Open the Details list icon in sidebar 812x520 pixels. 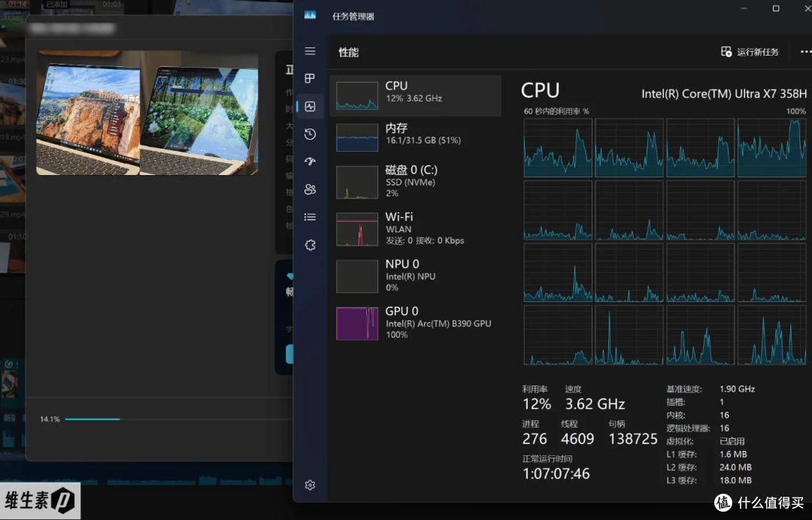(310, 217)
